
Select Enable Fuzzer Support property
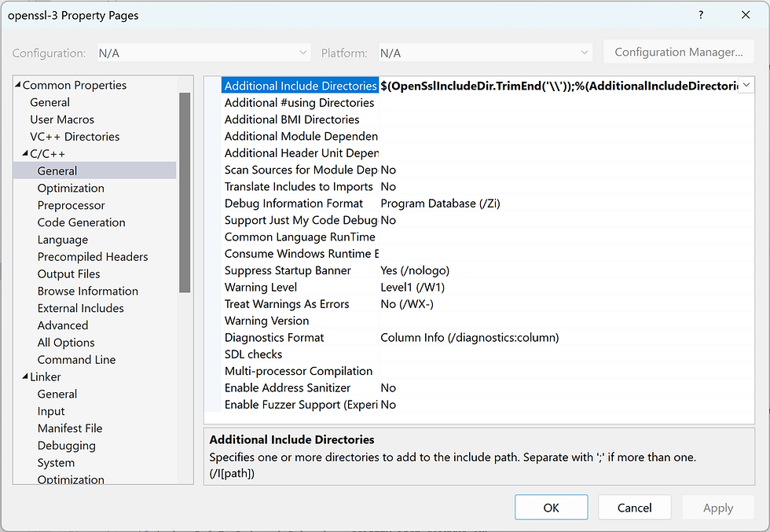click(300, 405)
